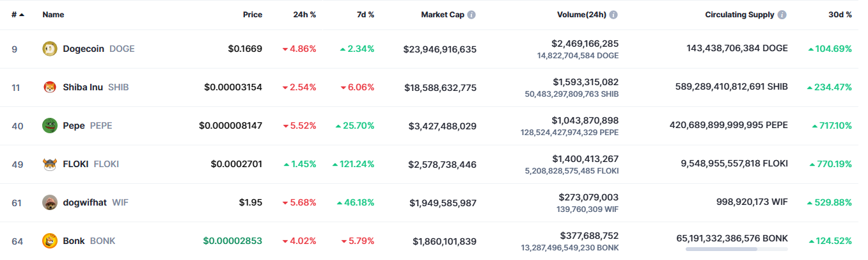Image resolution: width=868 pixels, height=260 pixels.
Task: Click dogwifhat price $1.95
Action: (x=251, y=202)
